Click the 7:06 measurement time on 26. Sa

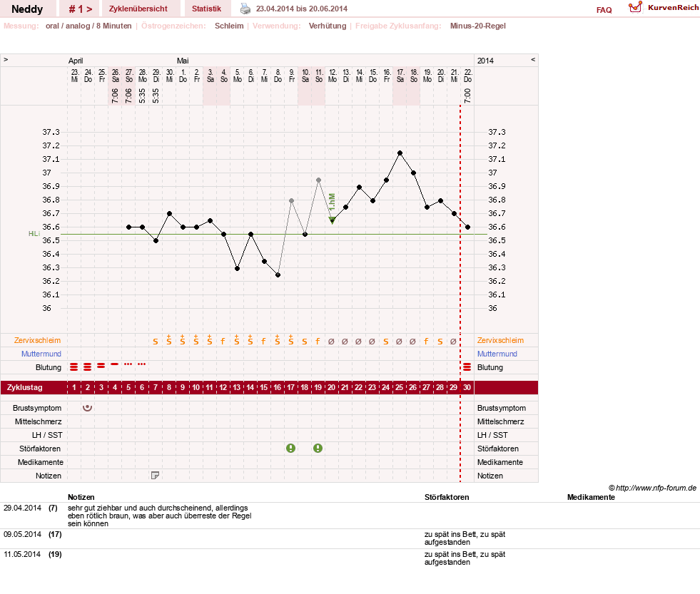(115, 96)
